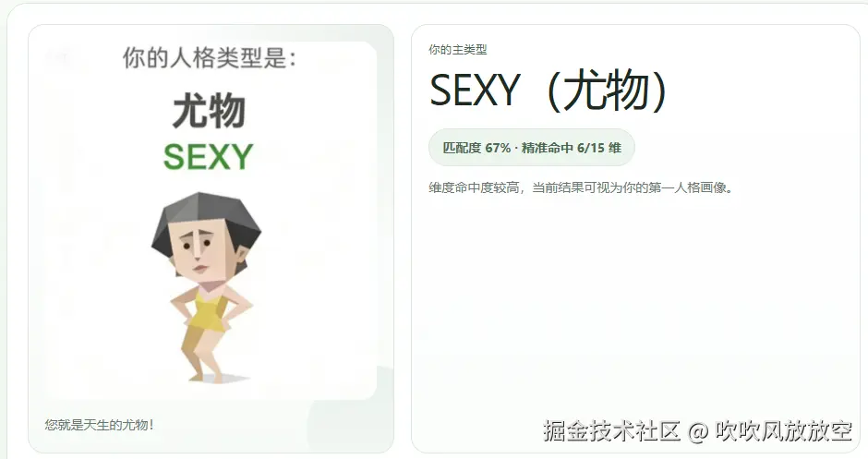This screenshot has width=868, height=459.
Task: Click the 维度命中度较高 description line
Action: coord(582,187)
